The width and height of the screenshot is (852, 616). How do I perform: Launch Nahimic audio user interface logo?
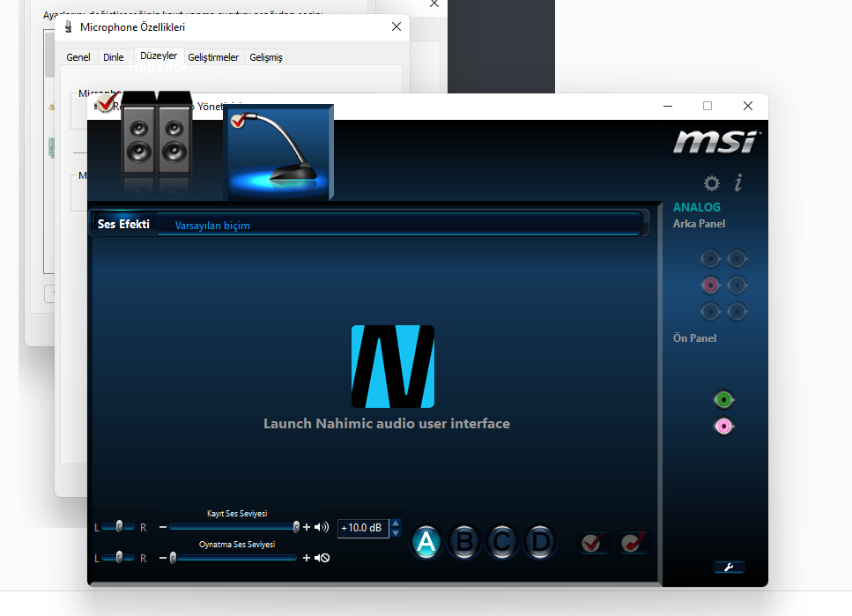click(x=392, y=367)
